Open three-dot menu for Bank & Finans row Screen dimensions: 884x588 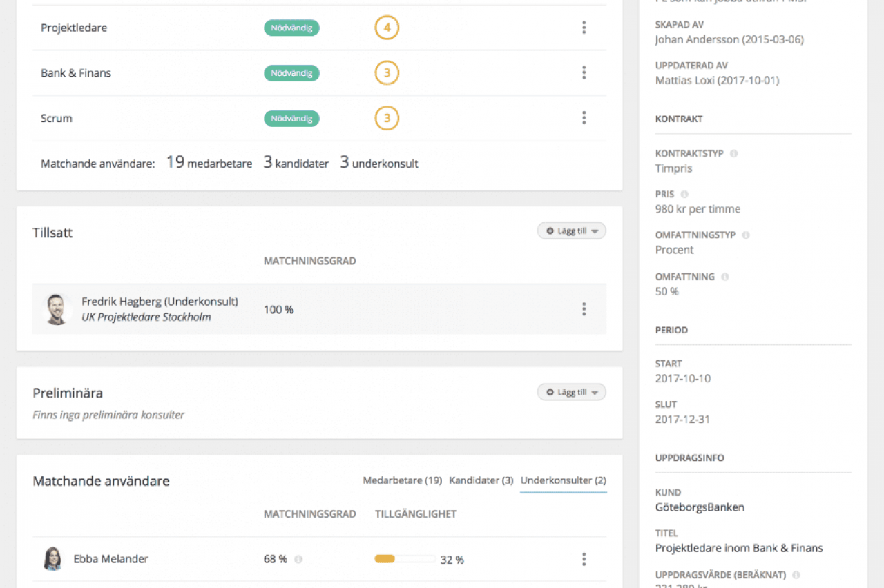tap(584, 72)
